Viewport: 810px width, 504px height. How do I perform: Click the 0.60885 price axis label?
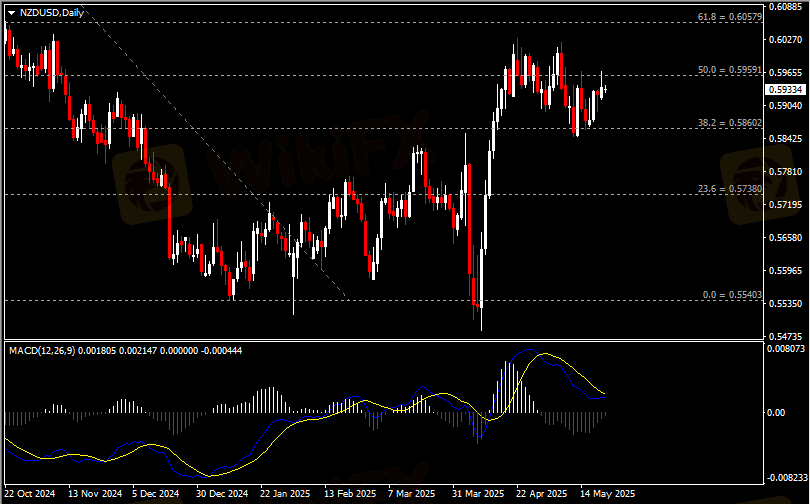[786, 8]
